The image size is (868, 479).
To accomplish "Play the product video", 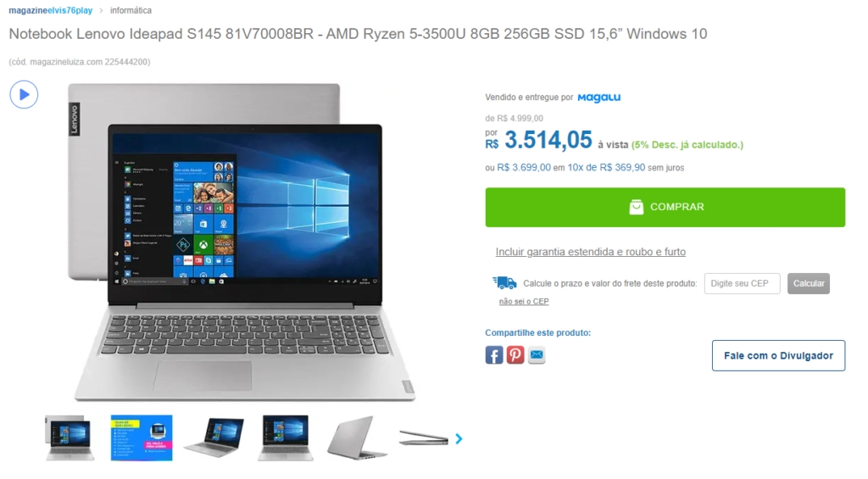I will [24, 95].
